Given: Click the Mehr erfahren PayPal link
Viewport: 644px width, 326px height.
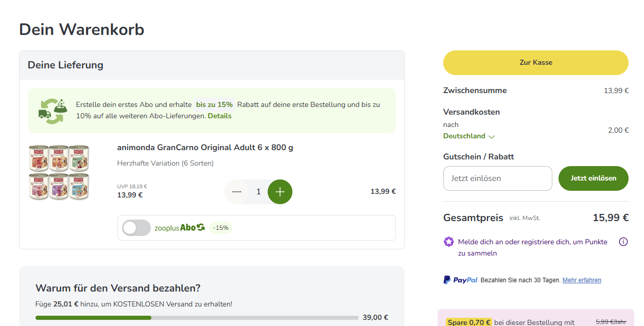Looking at the screenshot, I should pyautogui.click(x=582, y=280).
